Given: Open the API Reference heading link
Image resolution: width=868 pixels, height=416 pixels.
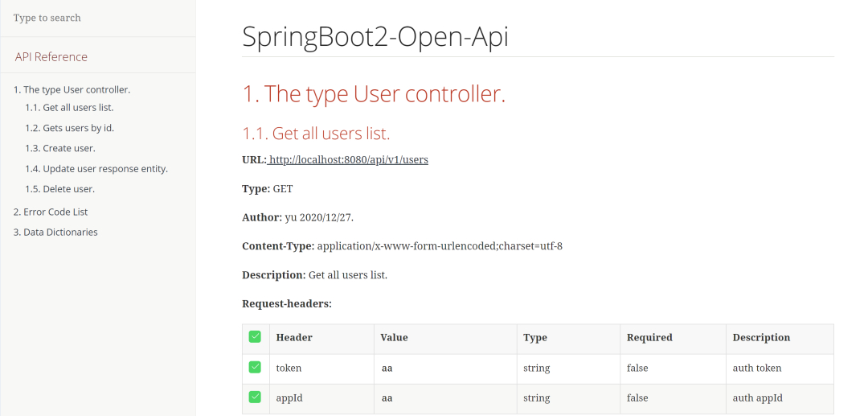Looking at the screenshot, I should 51,57.
